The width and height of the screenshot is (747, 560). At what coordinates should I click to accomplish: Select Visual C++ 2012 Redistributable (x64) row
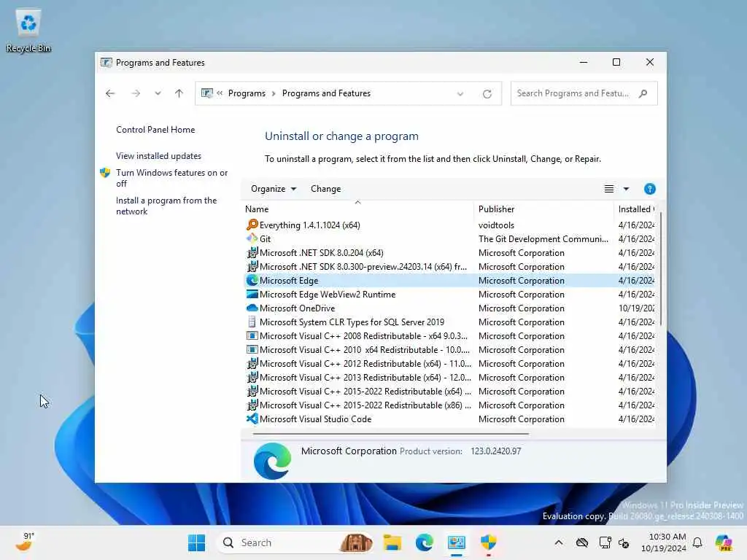(449, 363)
